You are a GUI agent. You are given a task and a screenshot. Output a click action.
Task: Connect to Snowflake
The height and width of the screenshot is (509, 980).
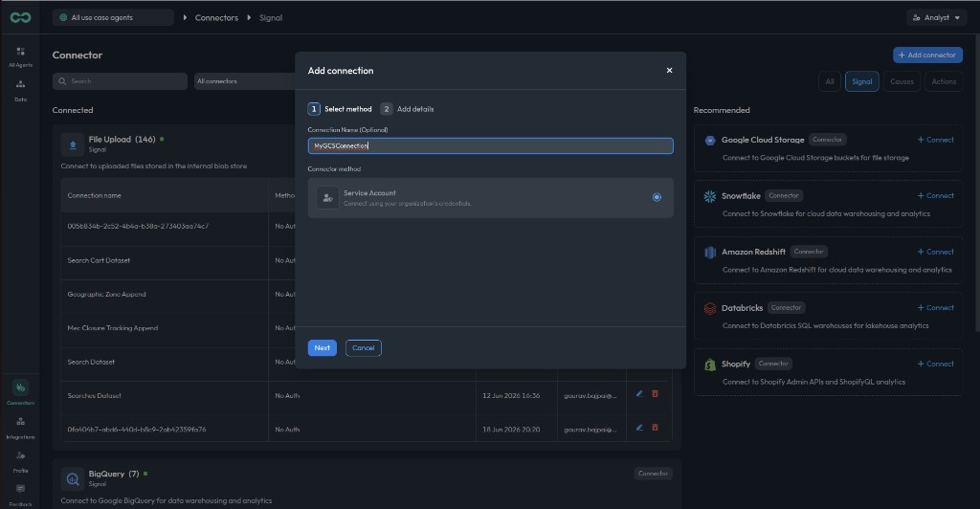936,195
